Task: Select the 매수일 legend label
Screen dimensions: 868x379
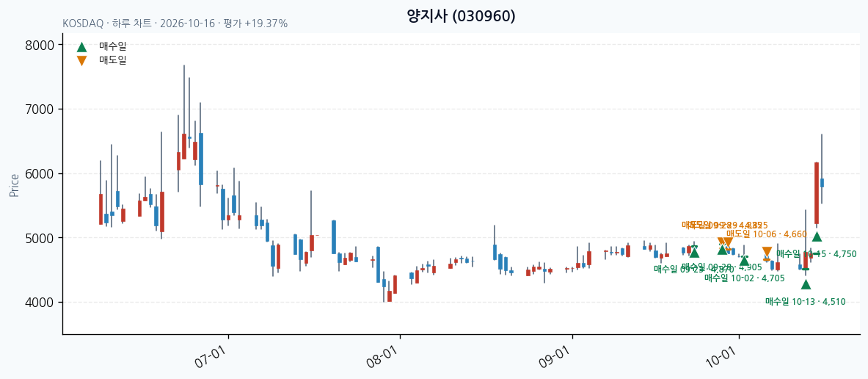Action: click(113, 46)
